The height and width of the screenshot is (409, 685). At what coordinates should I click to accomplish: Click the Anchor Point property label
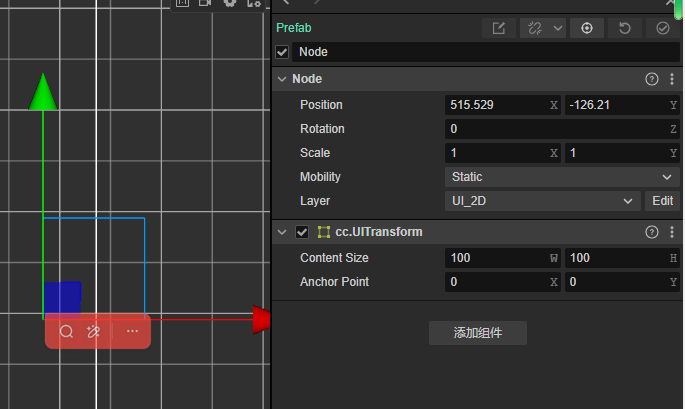coord(334,282)
